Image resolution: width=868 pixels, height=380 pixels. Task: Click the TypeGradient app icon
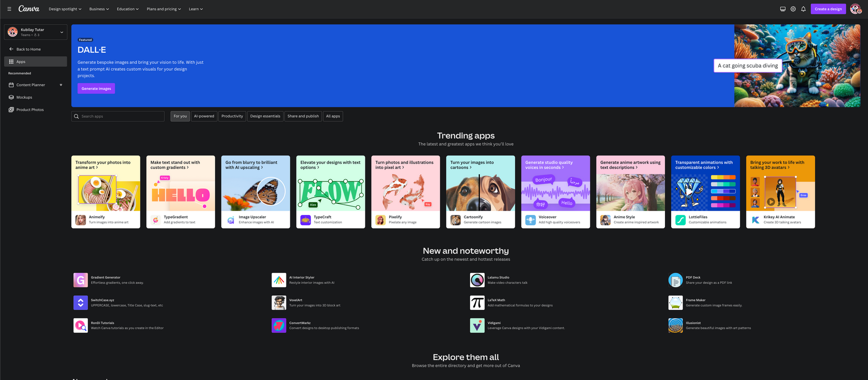tap(156, 220)
